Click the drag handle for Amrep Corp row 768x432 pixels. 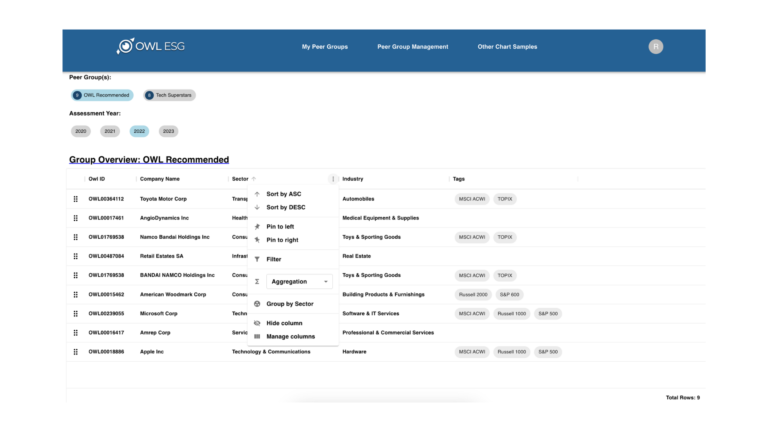click(75, 333)
